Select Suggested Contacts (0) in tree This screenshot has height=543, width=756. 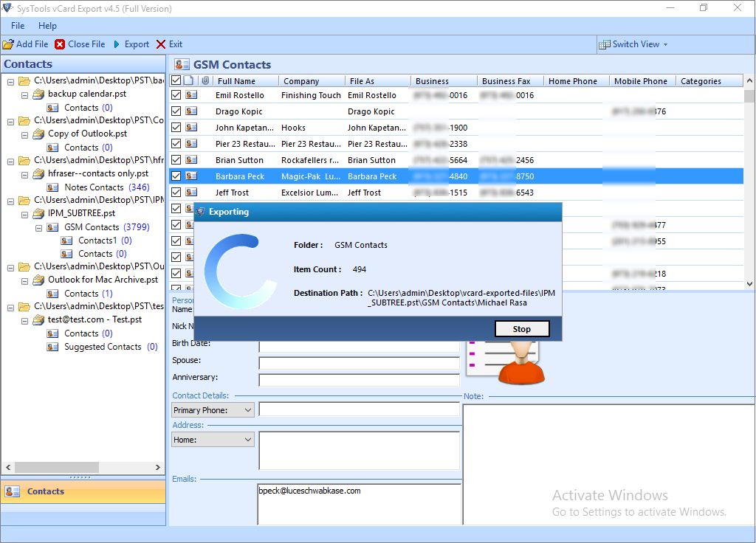pyautogui.click(x=111, y=347)
